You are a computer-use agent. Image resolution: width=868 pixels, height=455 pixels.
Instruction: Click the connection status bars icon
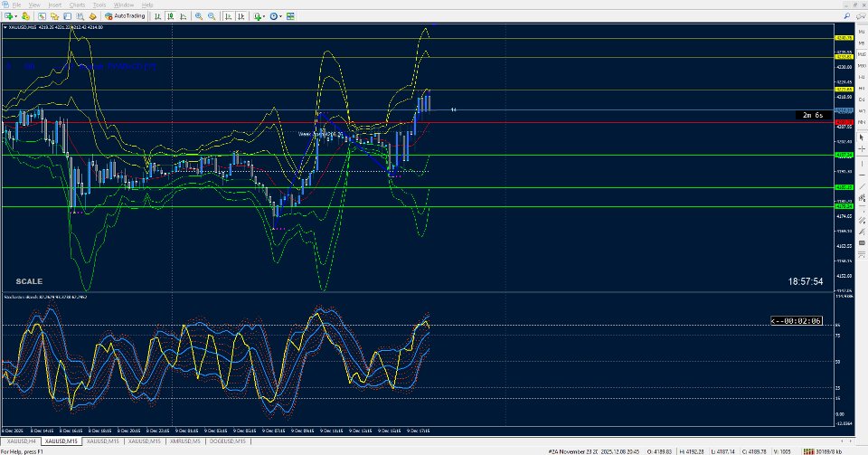(807, 451)
